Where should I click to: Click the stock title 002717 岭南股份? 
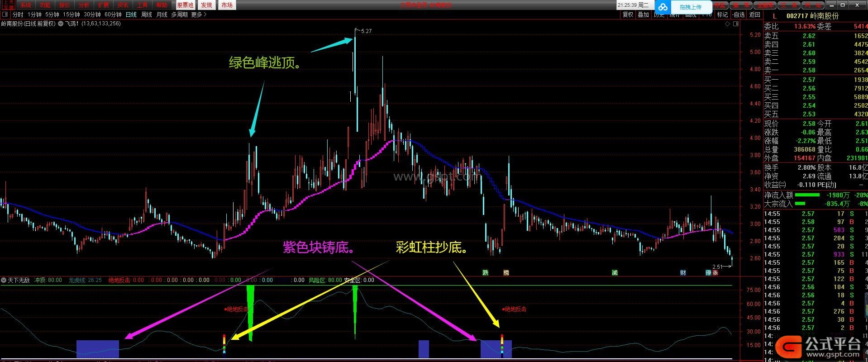point(812,16)
